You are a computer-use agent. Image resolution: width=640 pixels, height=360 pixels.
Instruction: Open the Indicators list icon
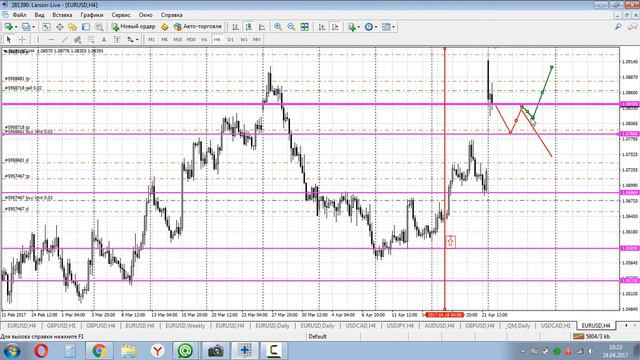click(x=351, y=27)
